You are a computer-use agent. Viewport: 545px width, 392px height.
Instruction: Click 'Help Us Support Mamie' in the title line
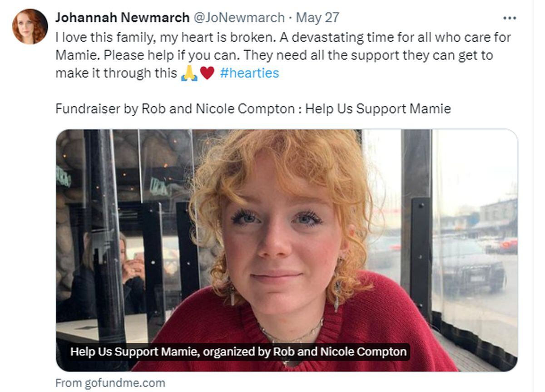tap(378, 109)
